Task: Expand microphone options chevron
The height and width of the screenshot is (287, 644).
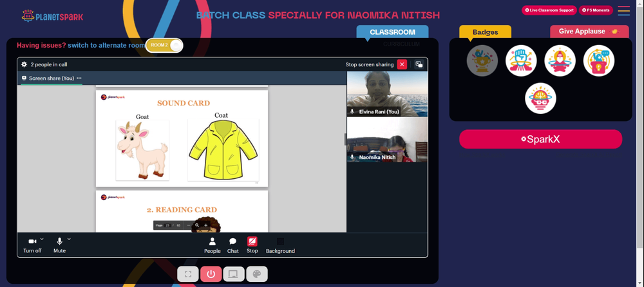Action: pos(69,239)
